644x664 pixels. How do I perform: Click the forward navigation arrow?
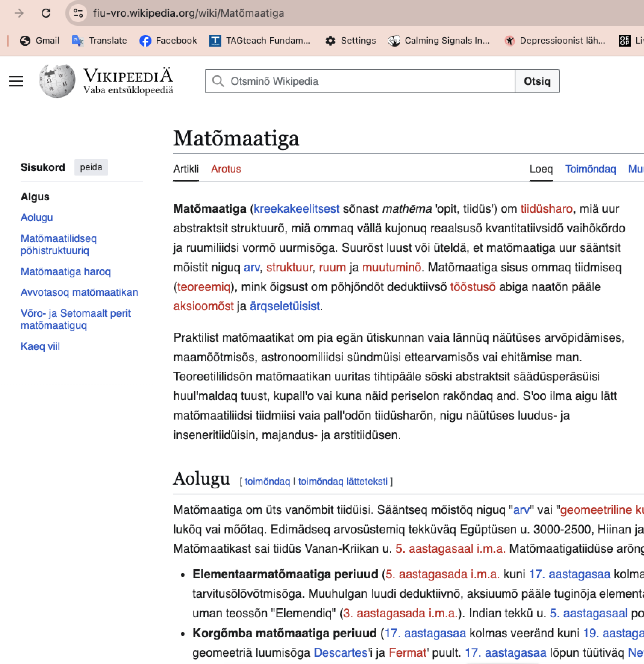click(x=19, y=13)
